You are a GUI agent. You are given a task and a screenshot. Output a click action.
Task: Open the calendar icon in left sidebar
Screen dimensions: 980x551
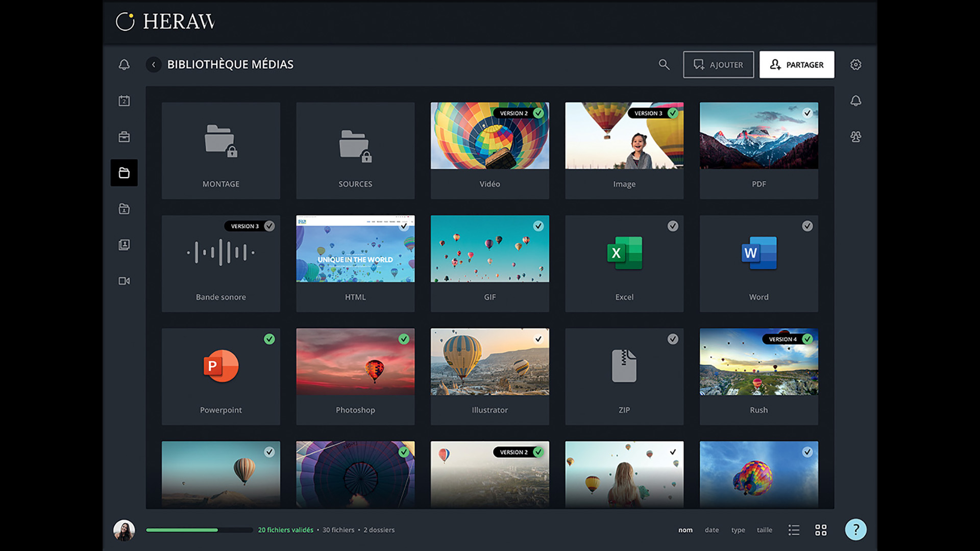click(124, 101)
